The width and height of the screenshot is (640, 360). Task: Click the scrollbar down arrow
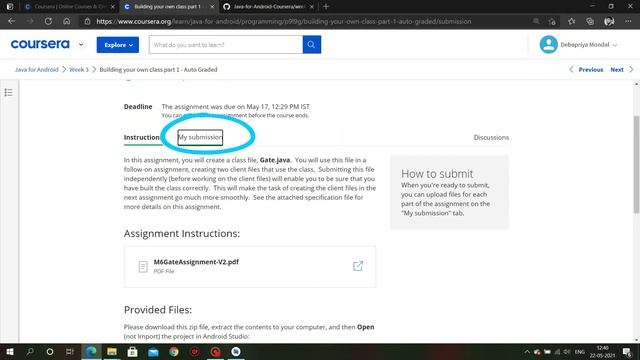(x=636, y=340)
